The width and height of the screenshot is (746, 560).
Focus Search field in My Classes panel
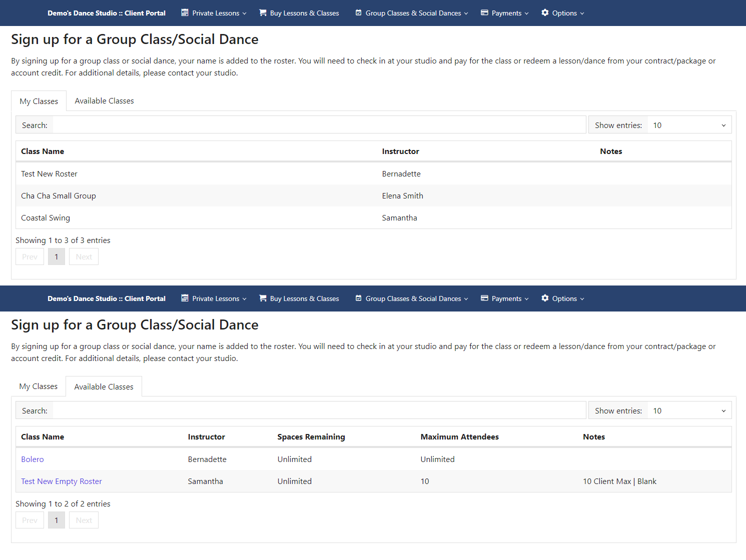pyautogui.click(x=319, y=125)
